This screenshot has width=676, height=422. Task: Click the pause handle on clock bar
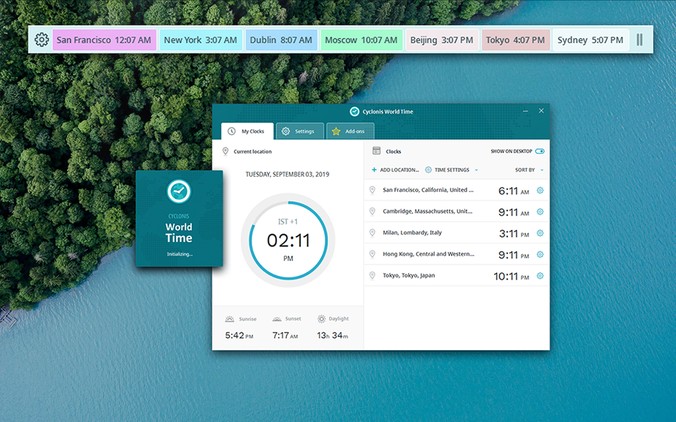(x=640, y=40)
